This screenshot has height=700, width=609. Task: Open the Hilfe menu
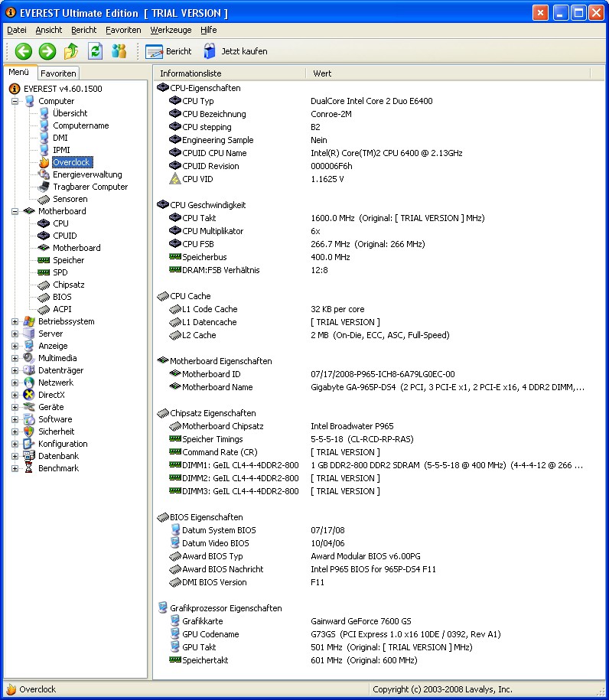(209, 30)
